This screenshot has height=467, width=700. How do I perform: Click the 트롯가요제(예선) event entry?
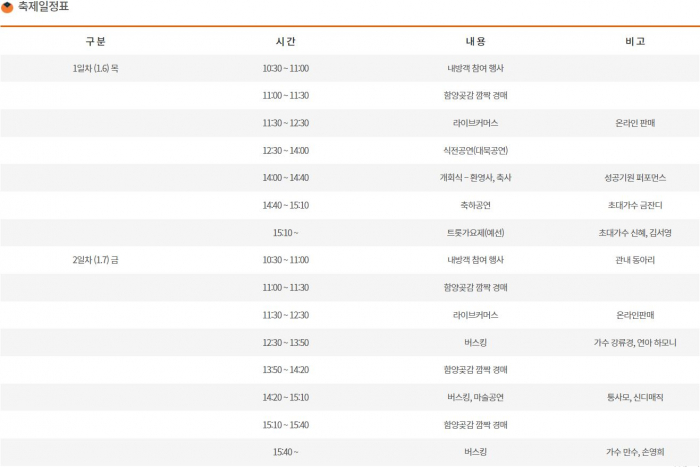pos(475,233)
